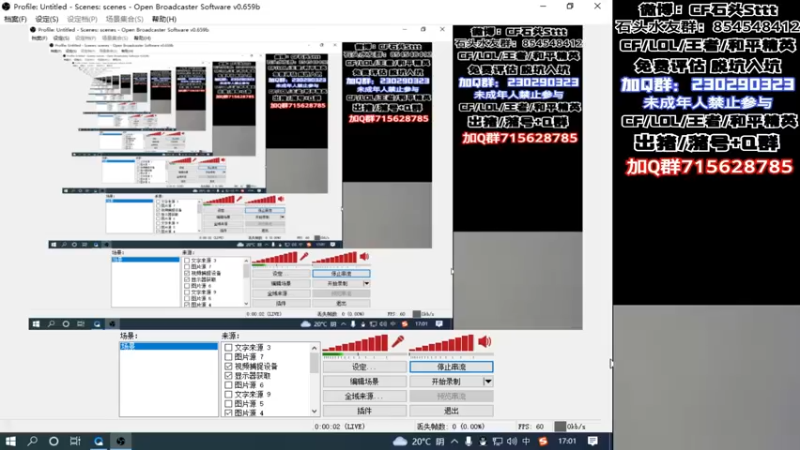Open the 设定(S) menu

click(x=47, y=19)
